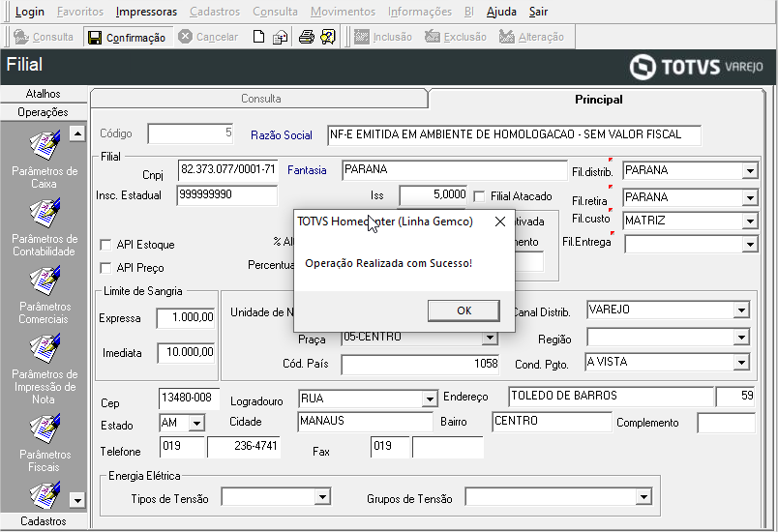
Task: Click the Cancelar toolbar icon
Action: (x=185, y=37)
